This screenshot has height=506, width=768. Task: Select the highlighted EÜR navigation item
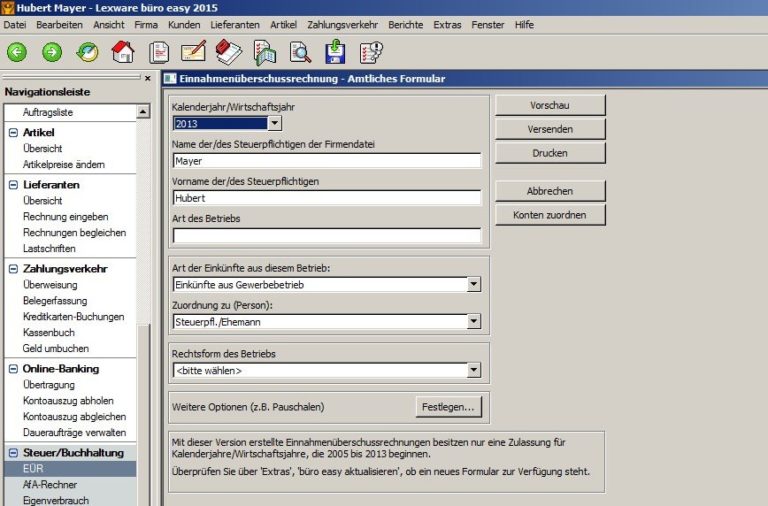pyautogui.click(x=70, y=469)
